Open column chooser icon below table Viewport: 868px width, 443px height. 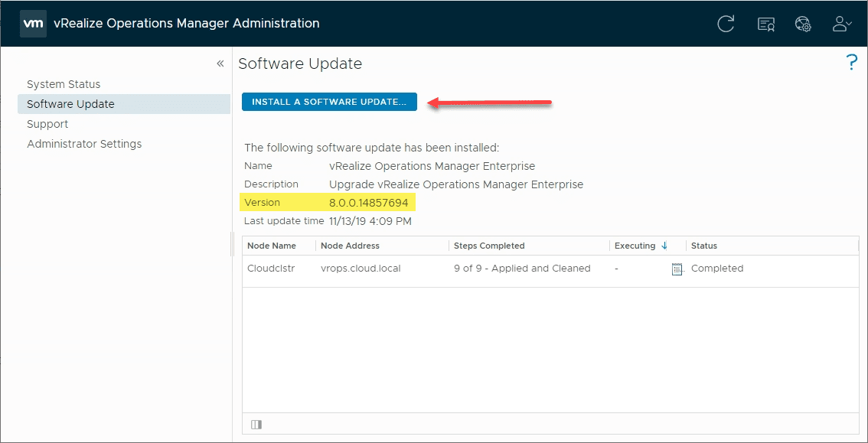click(x=256, y=424)
